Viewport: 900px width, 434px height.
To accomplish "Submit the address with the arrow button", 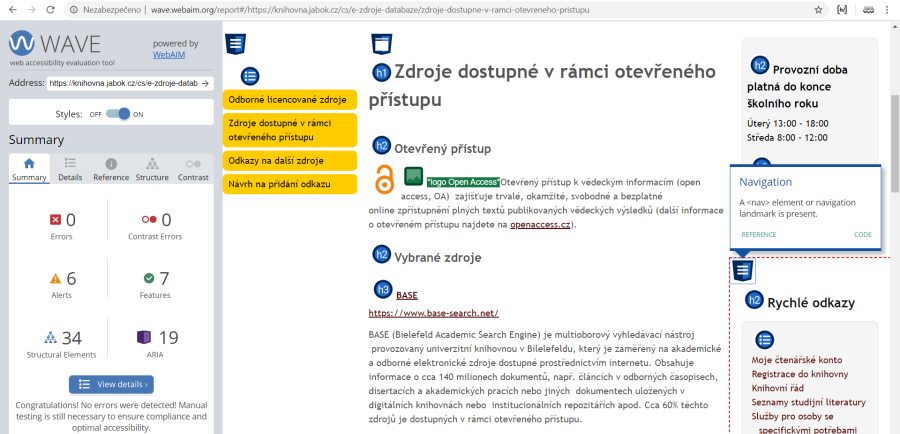I will (x=205, y=83).
